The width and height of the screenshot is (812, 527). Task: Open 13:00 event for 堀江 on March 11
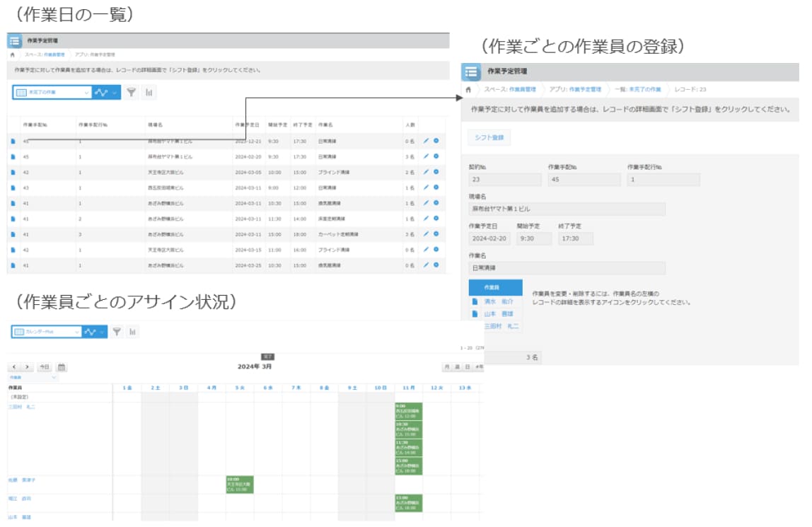tap(409, 503)
